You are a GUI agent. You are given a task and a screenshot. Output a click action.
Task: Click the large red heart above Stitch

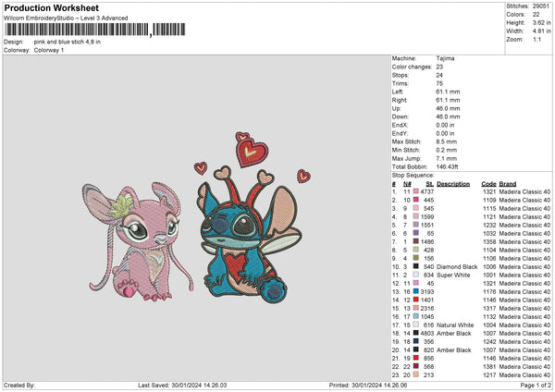(252, 153)
